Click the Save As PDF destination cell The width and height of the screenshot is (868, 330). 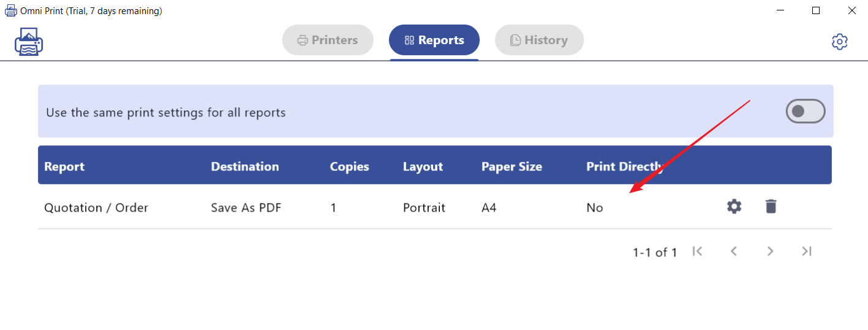tap(246, 208)
